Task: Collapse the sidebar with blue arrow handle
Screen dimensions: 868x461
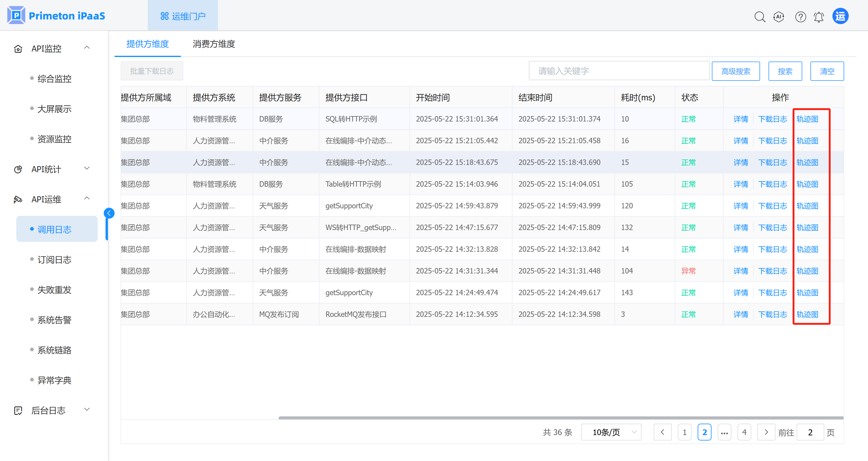Action: (x=109, y=213)
